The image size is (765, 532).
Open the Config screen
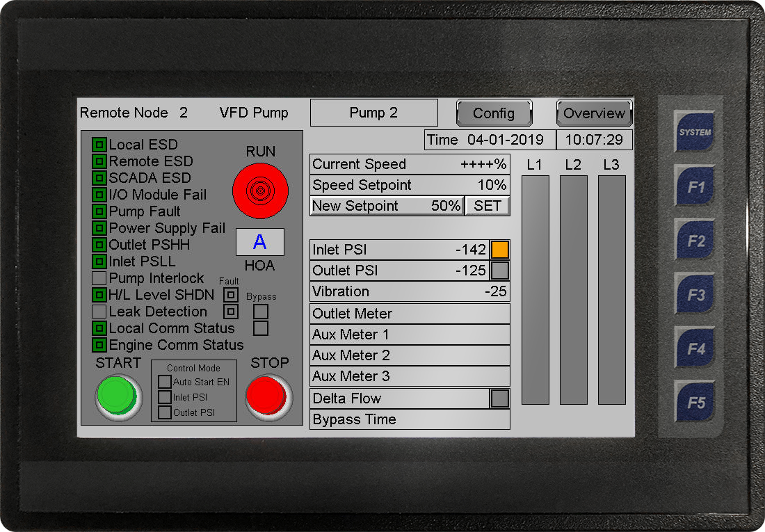(x=494, y=113)
